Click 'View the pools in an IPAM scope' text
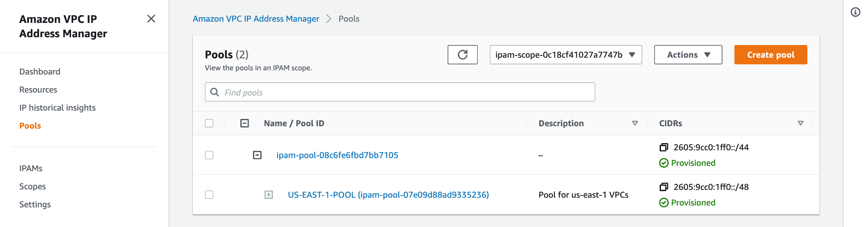 point(258,68)
